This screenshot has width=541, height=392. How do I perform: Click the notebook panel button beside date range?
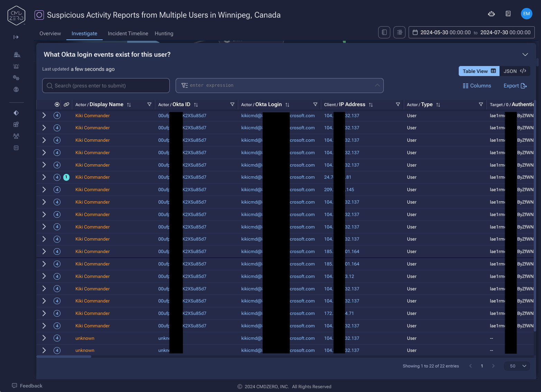384,32
